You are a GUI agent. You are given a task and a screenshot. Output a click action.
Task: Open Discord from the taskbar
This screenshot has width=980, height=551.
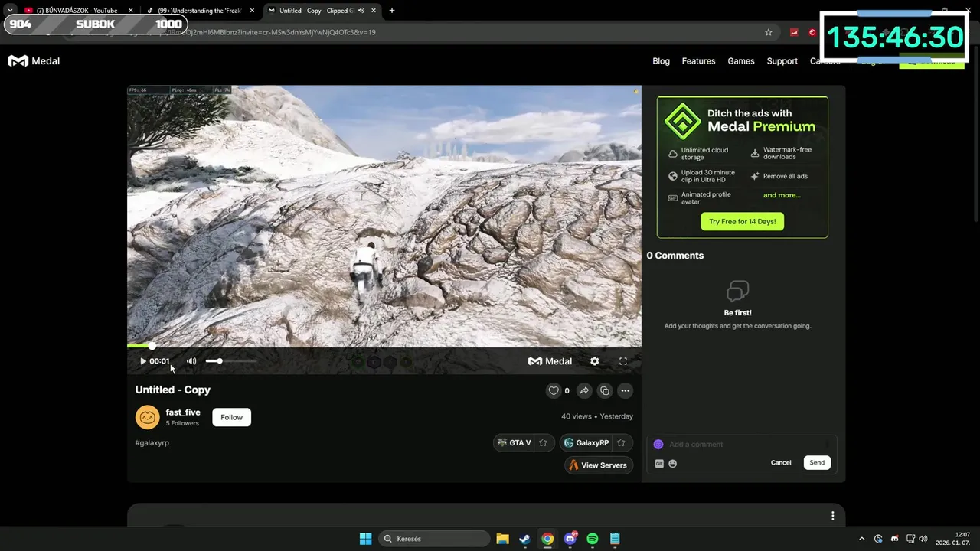(570, 539)
